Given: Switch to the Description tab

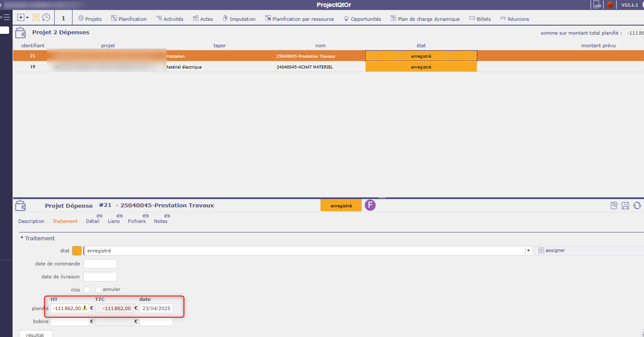Looking at the screenshot, I should (31, 221).
